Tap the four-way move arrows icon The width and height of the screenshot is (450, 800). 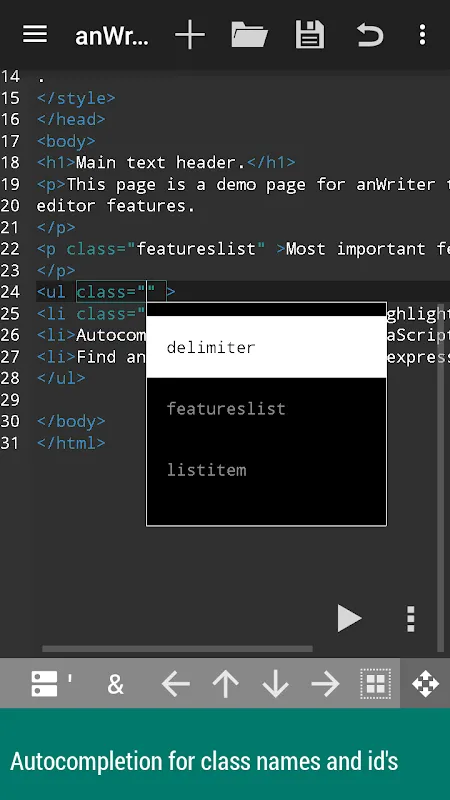pos(426,684)
